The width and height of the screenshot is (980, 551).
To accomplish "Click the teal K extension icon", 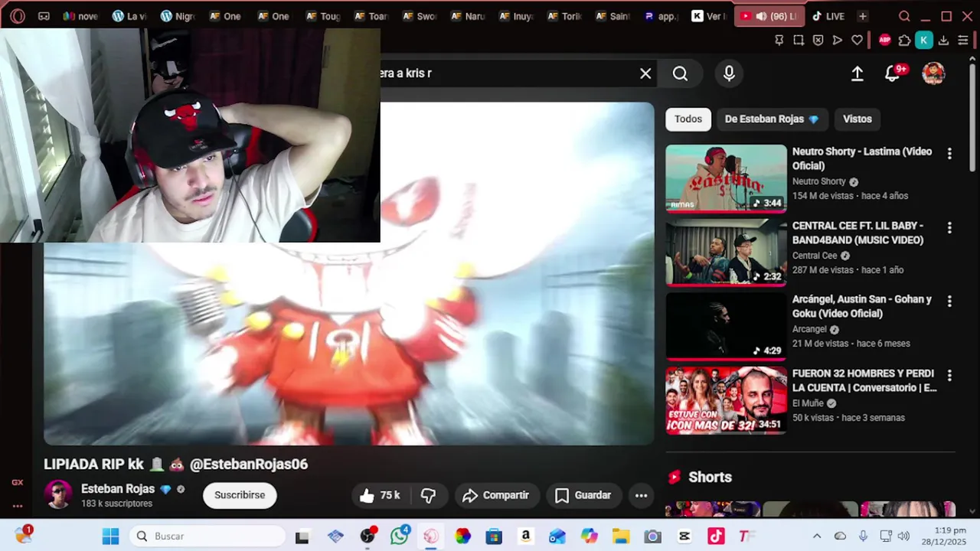I will tap(924, 41).
